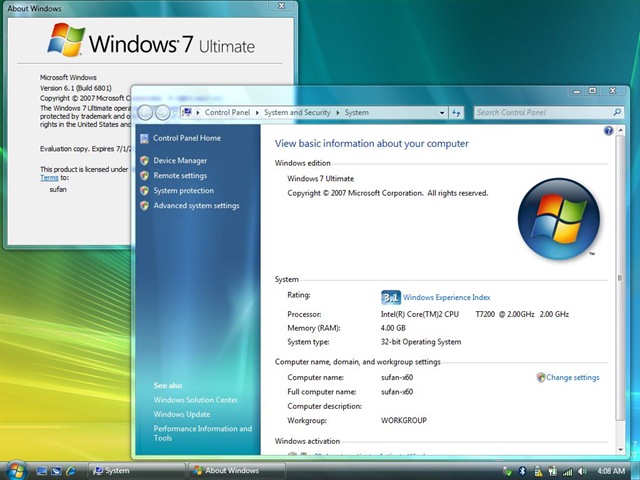Screen dimensions: 640x480
Task: Click the Forward navigation button
Action: (162, 113)
